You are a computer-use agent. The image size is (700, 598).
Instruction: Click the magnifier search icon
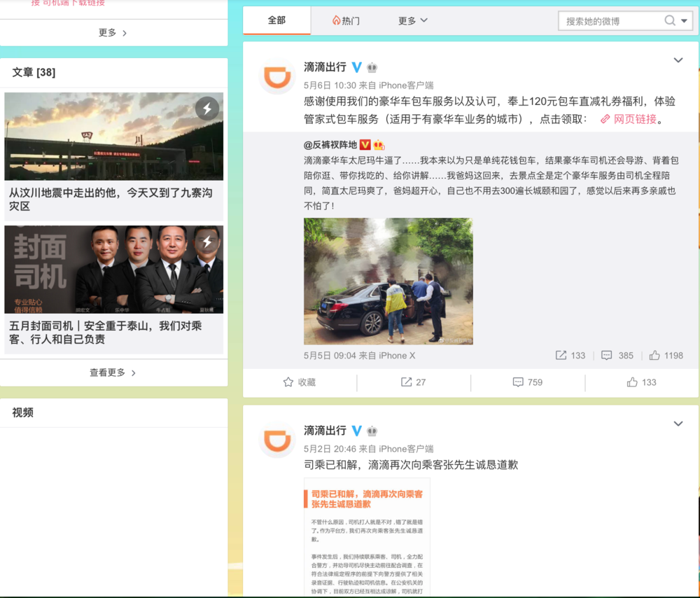click(670, 20)
